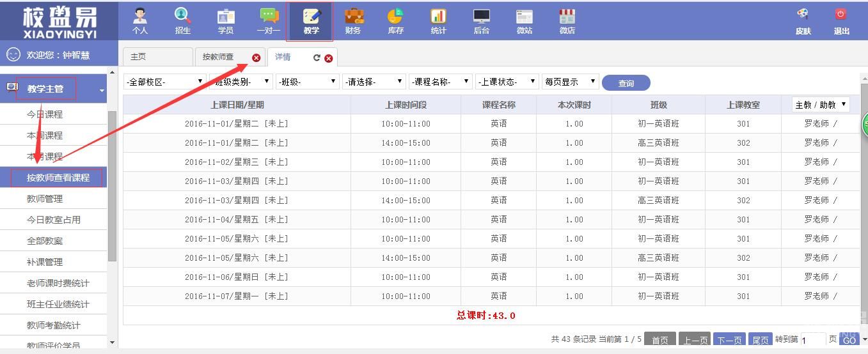
Task: Click the 上课教室 column header
Action: 743,105
